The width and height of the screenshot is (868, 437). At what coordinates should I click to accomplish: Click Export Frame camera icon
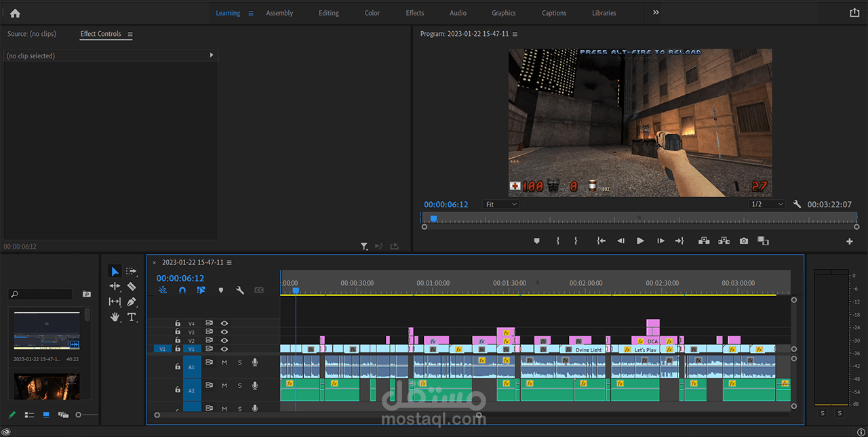(x=744, y=241)
